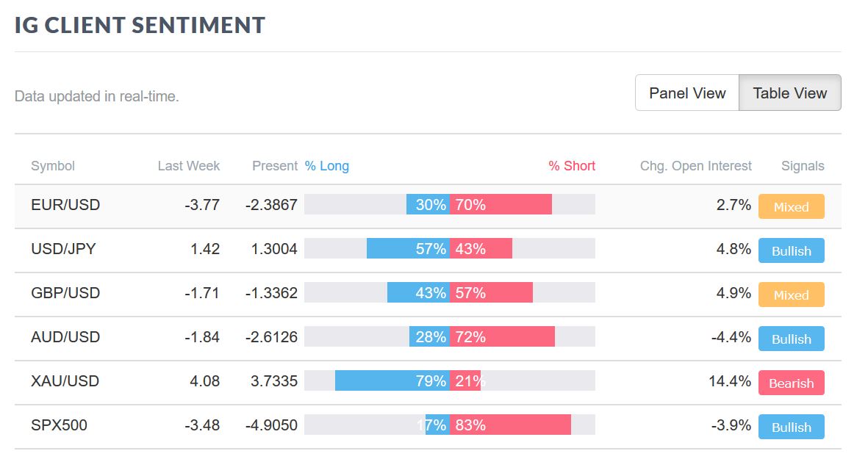Click the Mixed signal badge for EUR/USD
Image resolution: width=868 pixels, height=473 pixels.
coord(791,207)
